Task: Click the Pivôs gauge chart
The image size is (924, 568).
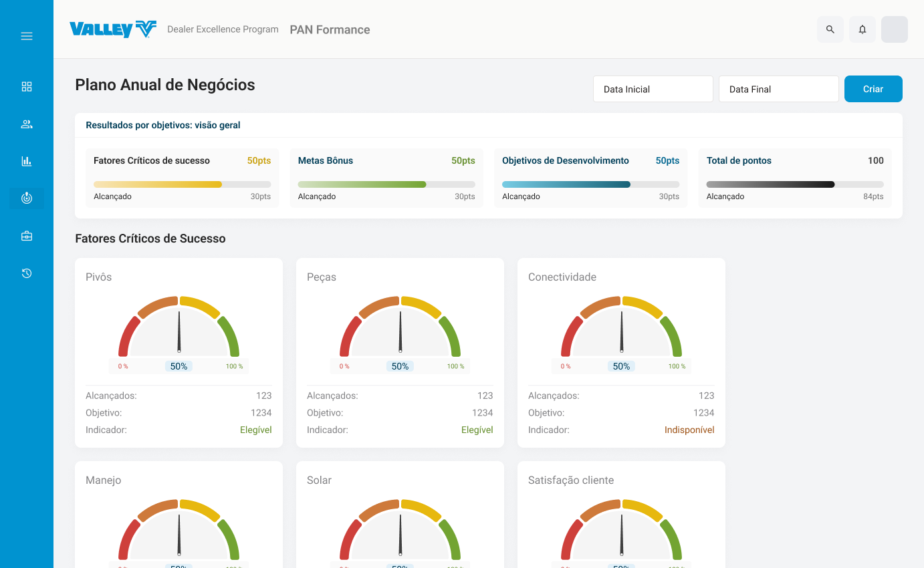Action: [179, 327]
